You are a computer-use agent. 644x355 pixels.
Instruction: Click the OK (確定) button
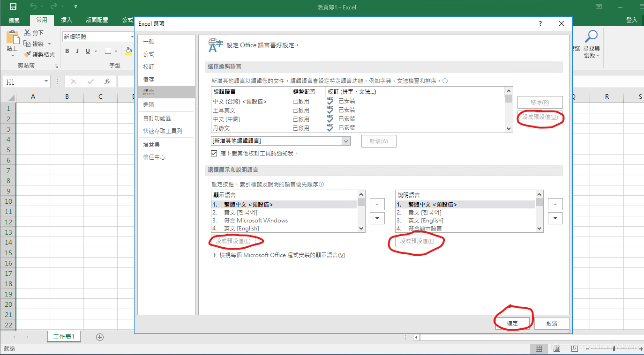pyautogui.click(x=513, y=323)
